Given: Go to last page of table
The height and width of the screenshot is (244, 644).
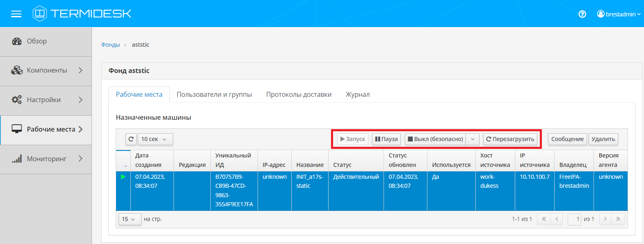Looking at the screenshot, I should click(618, 219).
